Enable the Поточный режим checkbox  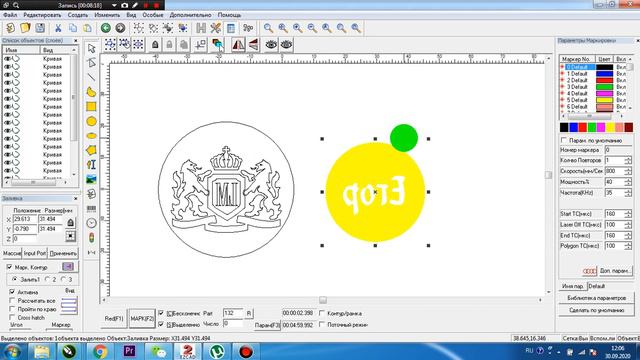(x=322, y=324)
